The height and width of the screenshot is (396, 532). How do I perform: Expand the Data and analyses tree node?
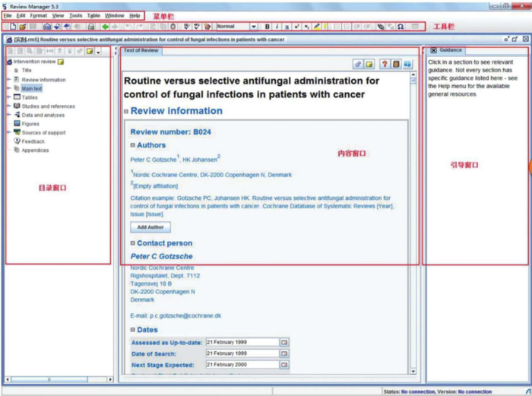click(x=9, y=115)
